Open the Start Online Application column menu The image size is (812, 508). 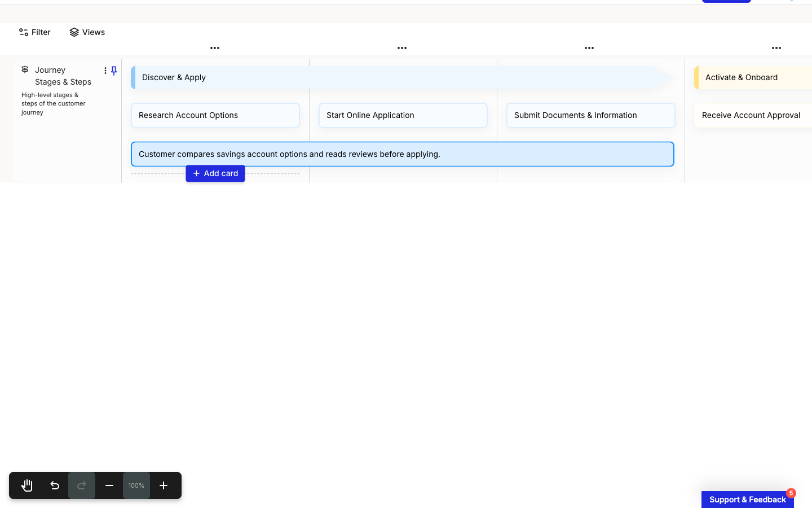402,48
